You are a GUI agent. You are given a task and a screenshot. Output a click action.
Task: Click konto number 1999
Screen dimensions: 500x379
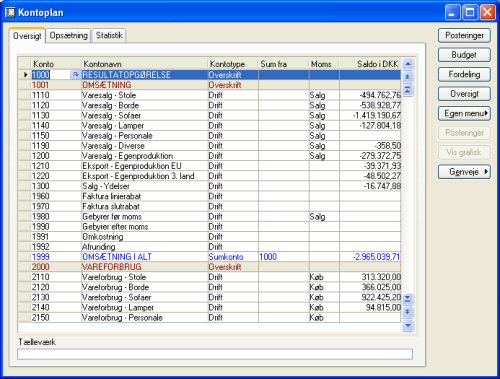click(x=40, y=257)
